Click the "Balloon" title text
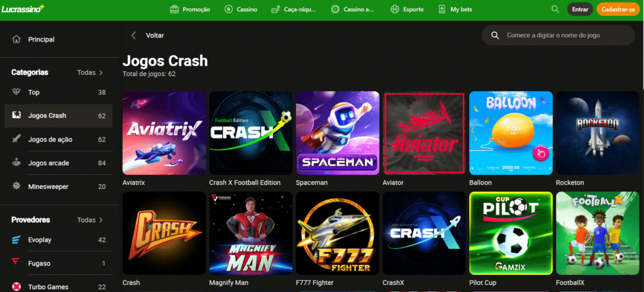 480,182
